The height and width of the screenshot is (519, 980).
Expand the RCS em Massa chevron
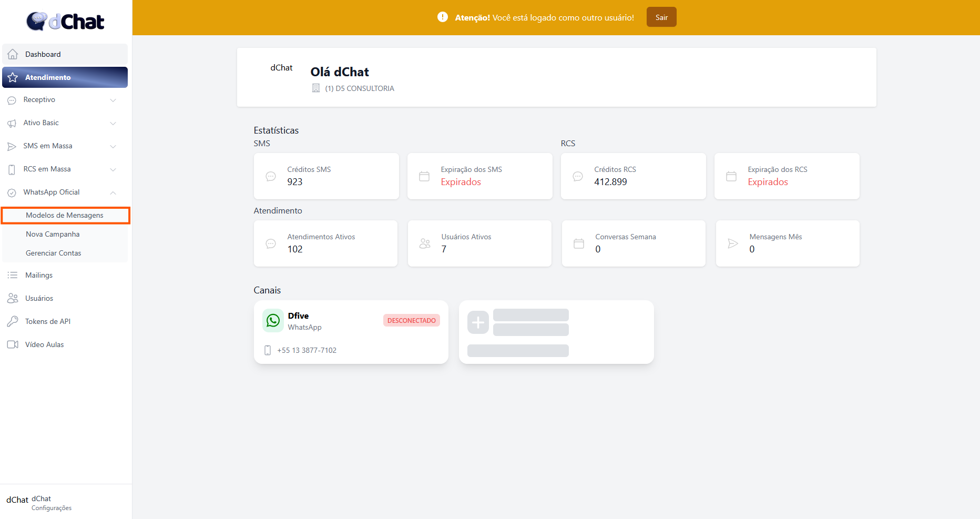tap(113, 169)
